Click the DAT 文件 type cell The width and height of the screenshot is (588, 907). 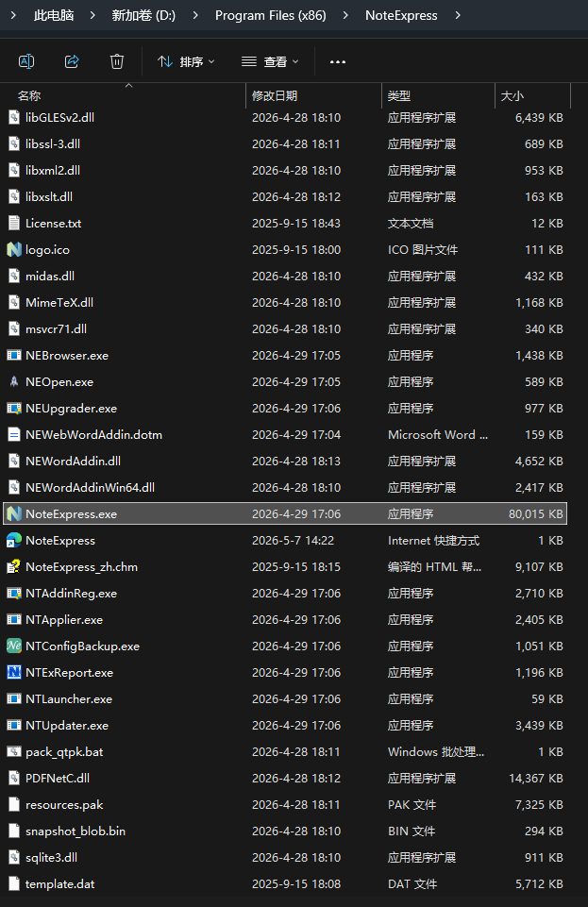click(412, 883)
